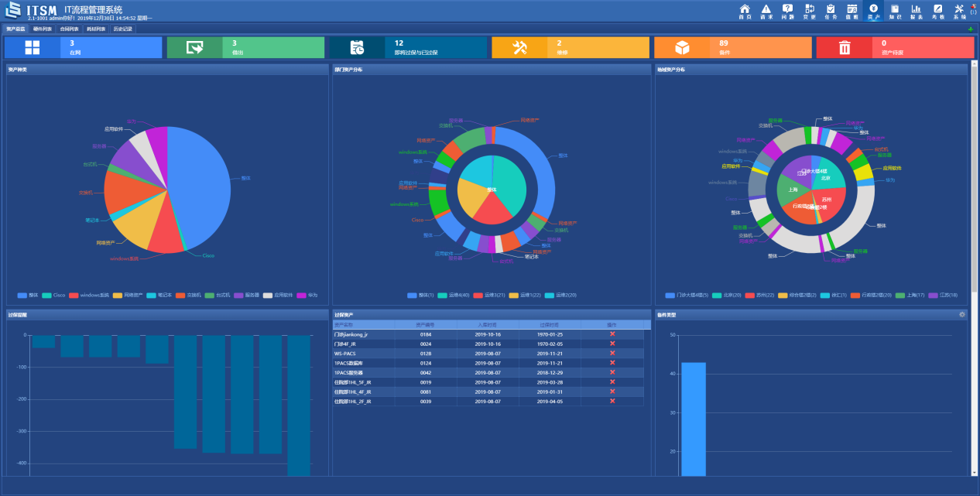Viewport: 980px width, 496px height.
Task: Toggle the 华为 legend in 资产种类 chart
Action: pos(307,295)
